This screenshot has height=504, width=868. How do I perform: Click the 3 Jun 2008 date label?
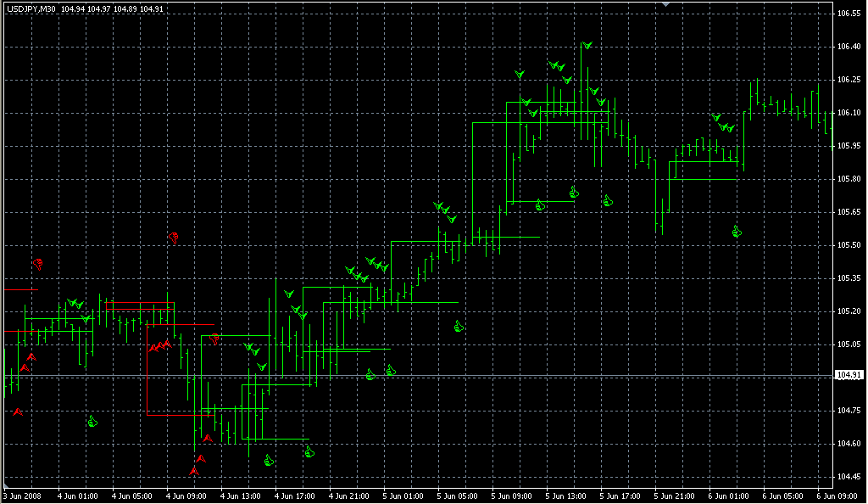pos(22,496)
